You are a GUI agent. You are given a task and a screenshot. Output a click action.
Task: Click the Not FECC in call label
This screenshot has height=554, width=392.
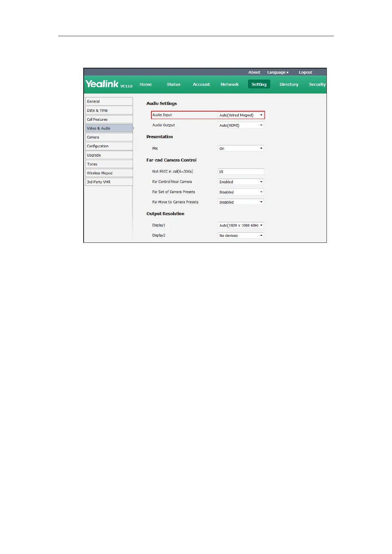click(x=173, y=171)
